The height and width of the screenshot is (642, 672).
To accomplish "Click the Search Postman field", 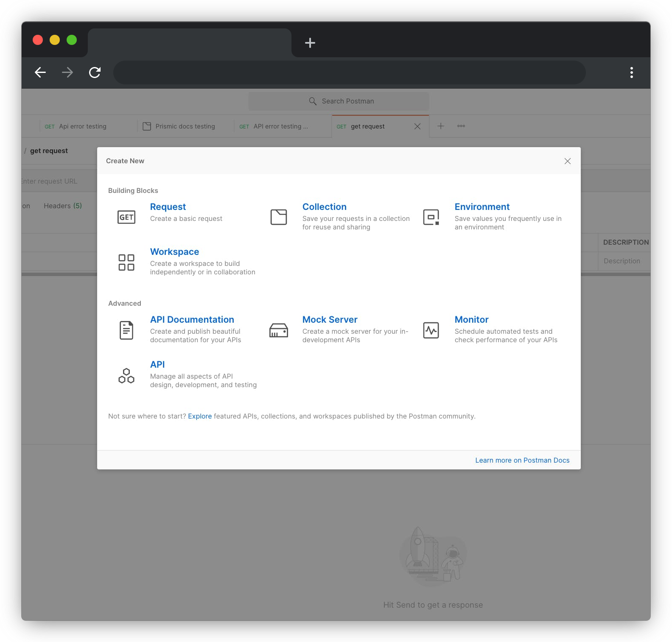I will 339,101.
